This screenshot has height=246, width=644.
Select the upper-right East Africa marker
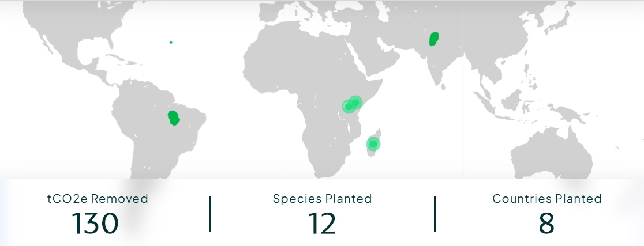(x=355, y=102)
